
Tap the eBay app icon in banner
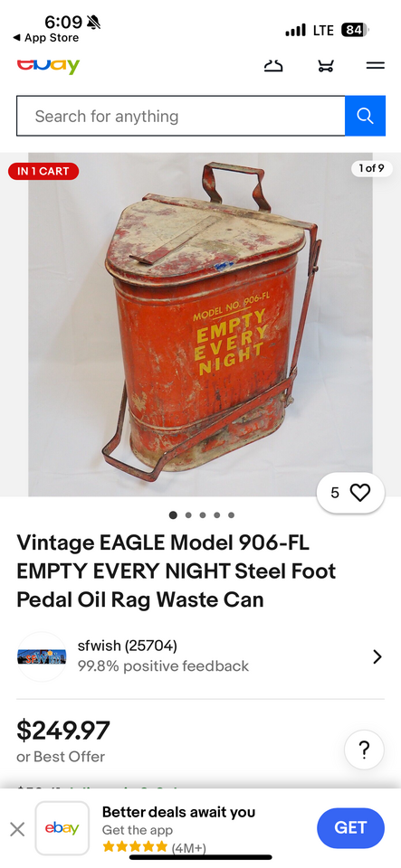62,828
